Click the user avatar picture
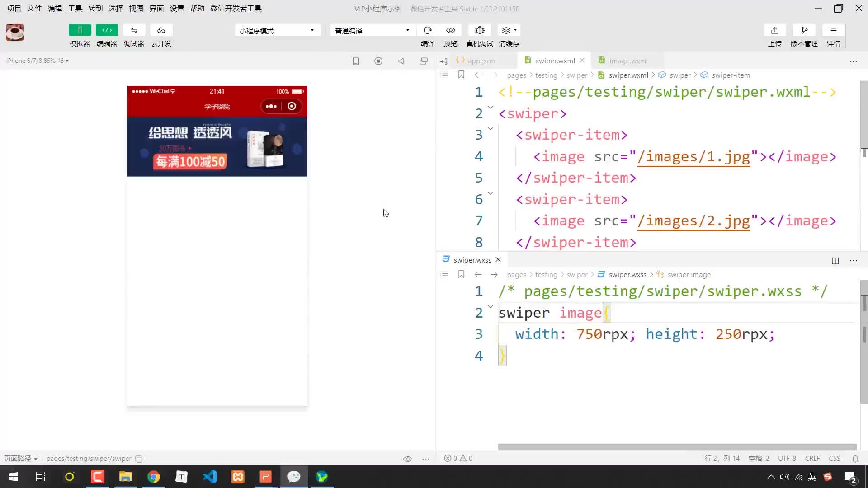 point(15,32)
